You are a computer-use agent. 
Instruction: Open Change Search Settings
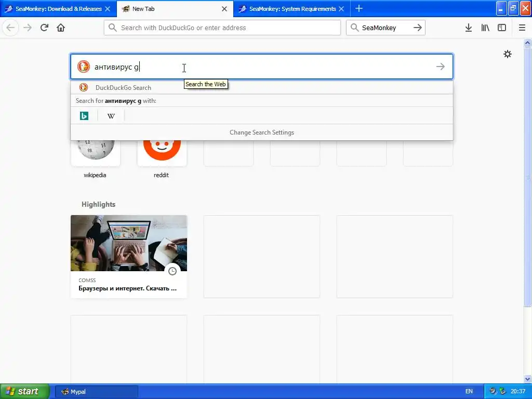click(262, 132)
